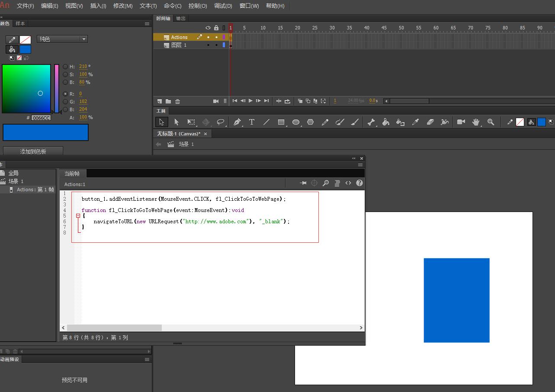Toggle visibility of all layers eye icon
Screen dimensions: 555x392
pos(208,28)
